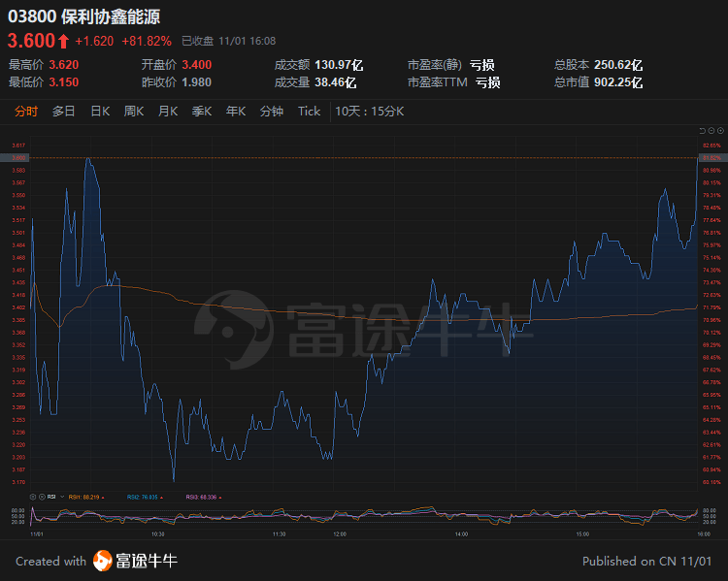
Task: Zoom in the chart with plus icon
Action: click(720, 131)
